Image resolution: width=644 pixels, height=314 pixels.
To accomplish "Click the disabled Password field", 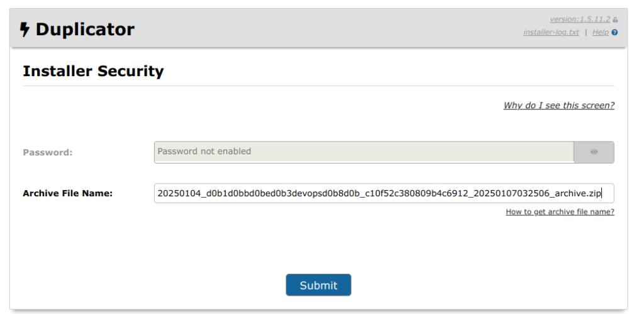I will [364, 152].
